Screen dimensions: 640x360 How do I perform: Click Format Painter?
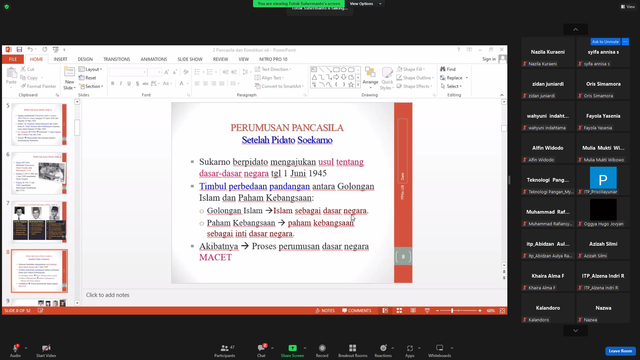point(38,86)
